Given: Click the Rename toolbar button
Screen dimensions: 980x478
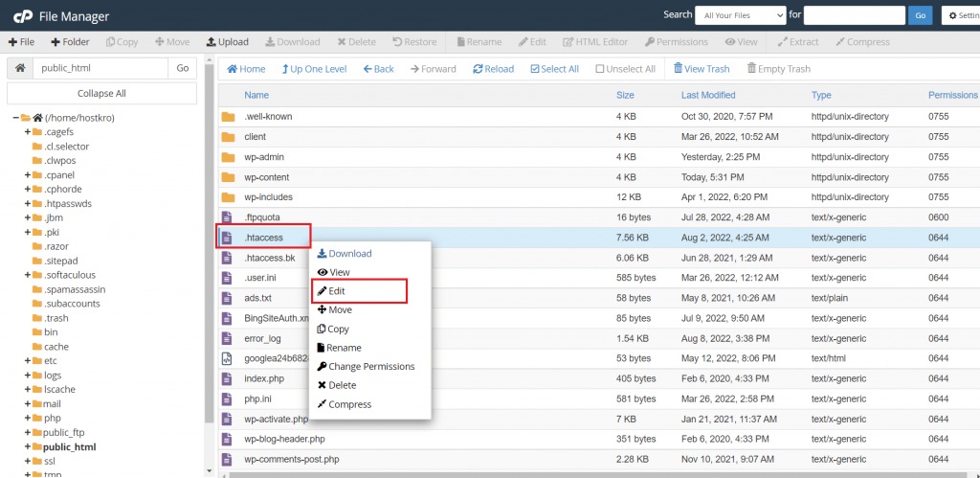Looking at the screenshot, I should coord(479,42).
